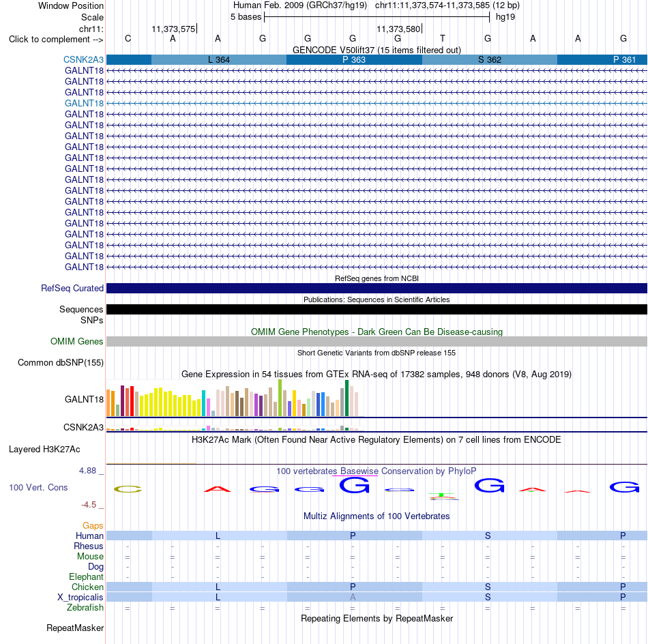Viewport: 648px width, 644px height.
Task: Open the H3K27Ac Mark ENCODE track title
Action: (377, 440)
